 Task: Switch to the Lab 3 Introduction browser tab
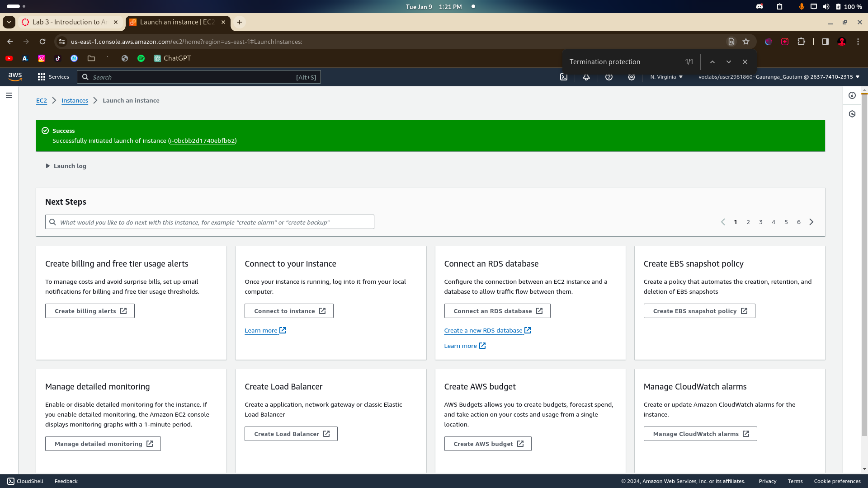tap(70, 22)
